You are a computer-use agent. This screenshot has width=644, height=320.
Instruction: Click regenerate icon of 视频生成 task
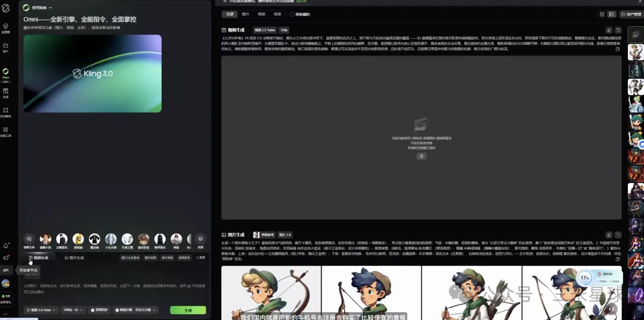point(618,30)
